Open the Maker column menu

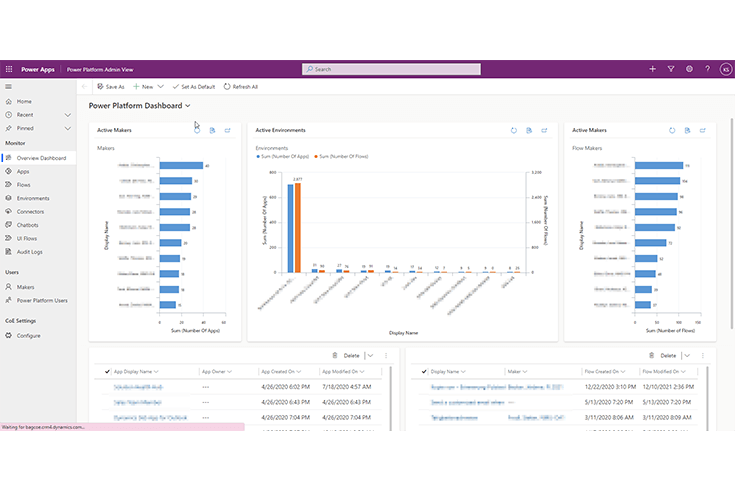pos(525,372)
